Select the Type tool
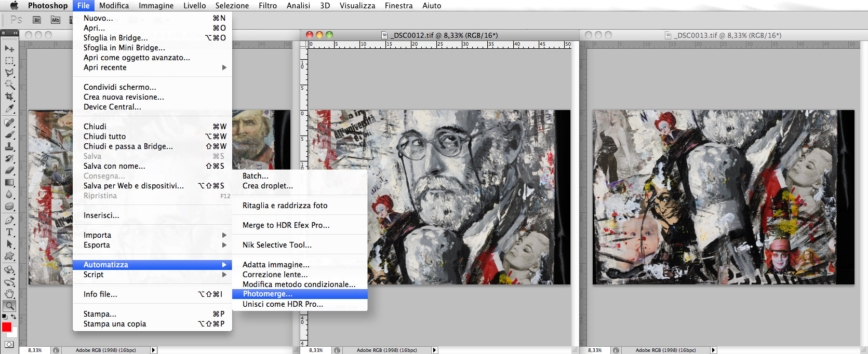 click(9, 232)
